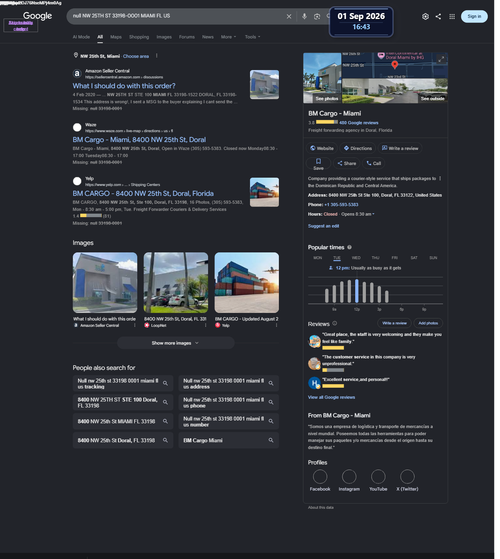The height and width of the screenshot is (559, 500).
Task: Search '8400 NW 25th St MIAMI FL 33198' suggestion
Action: [123, 421]
